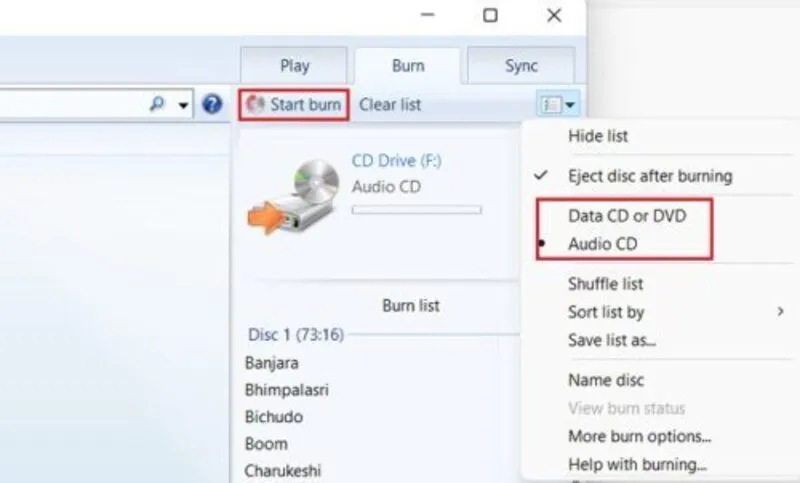Select the Bhimpalasri track in burn list
The height and width of the screenshot is (483, 800).
pyautogui.click(x=287, y=390)
